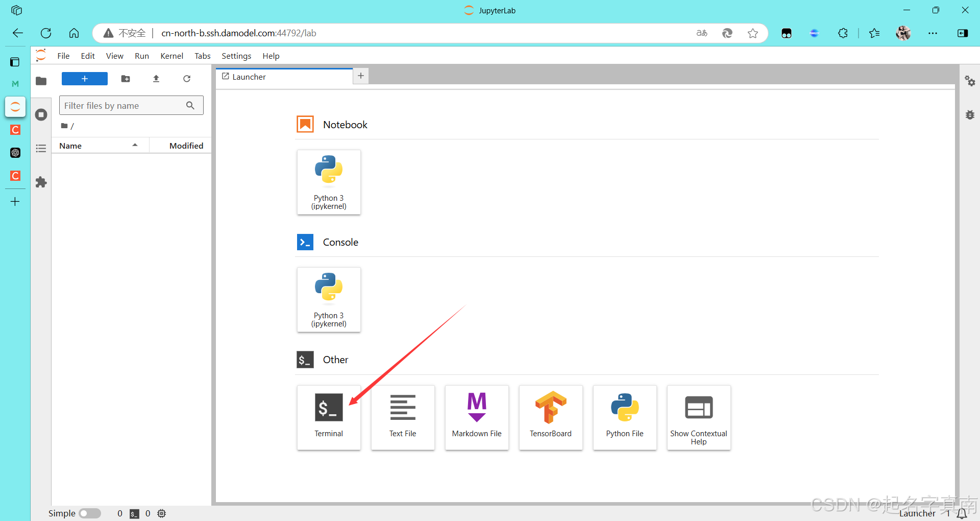Create a new Python File
The width and height of the screenshot is (980, 521).
(x=625, y=417)
